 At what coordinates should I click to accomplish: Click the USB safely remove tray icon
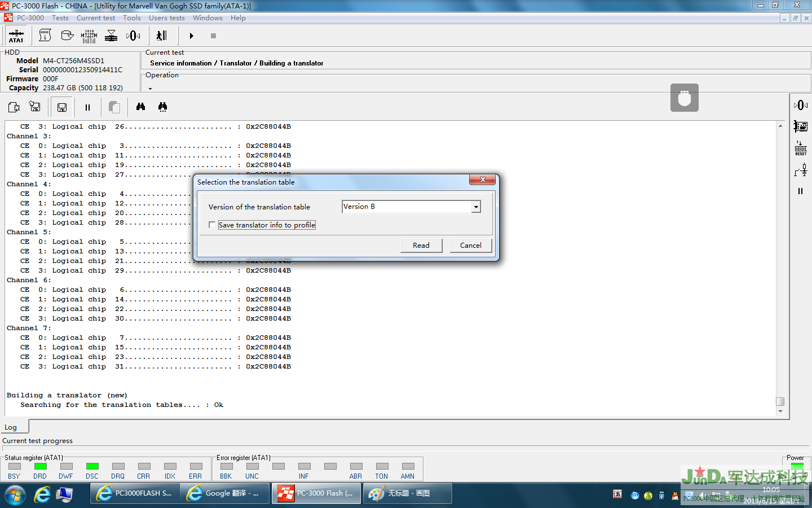click(x=661, y=496)
